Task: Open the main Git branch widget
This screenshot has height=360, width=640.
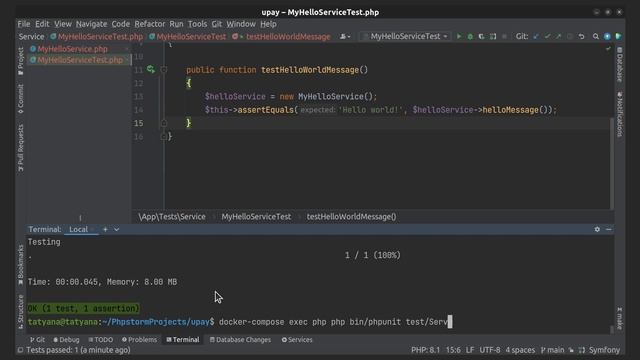Action: [552, 350]
